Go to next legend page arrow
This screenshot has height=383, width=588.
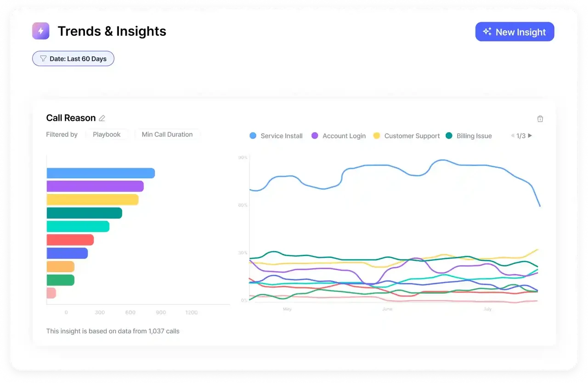point(530,135)
